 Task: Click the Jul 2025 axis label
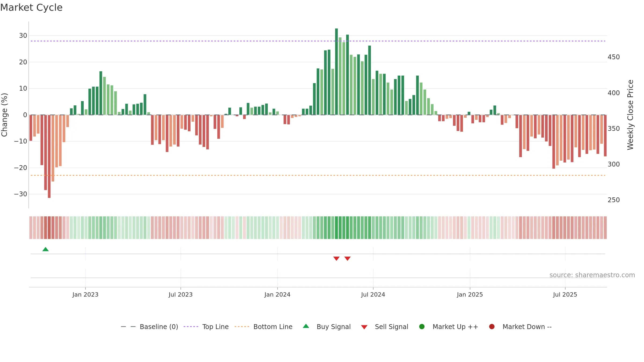(x=565, y=295)
